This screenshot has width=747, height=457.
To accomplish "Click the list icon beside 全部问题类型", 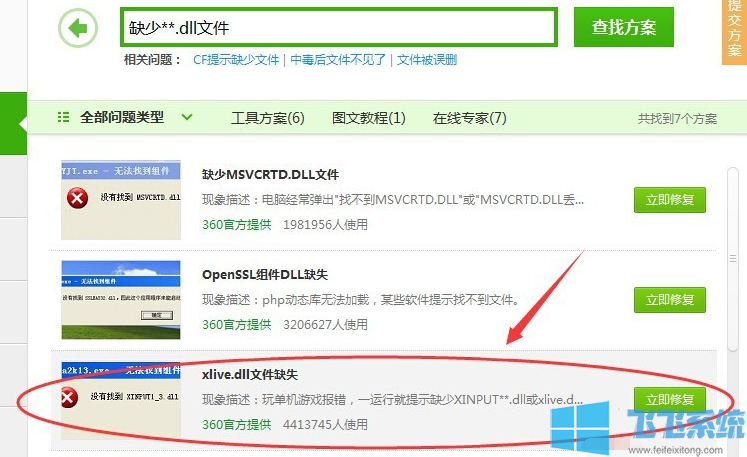I will pyautogui.click(x=64, y=117).
